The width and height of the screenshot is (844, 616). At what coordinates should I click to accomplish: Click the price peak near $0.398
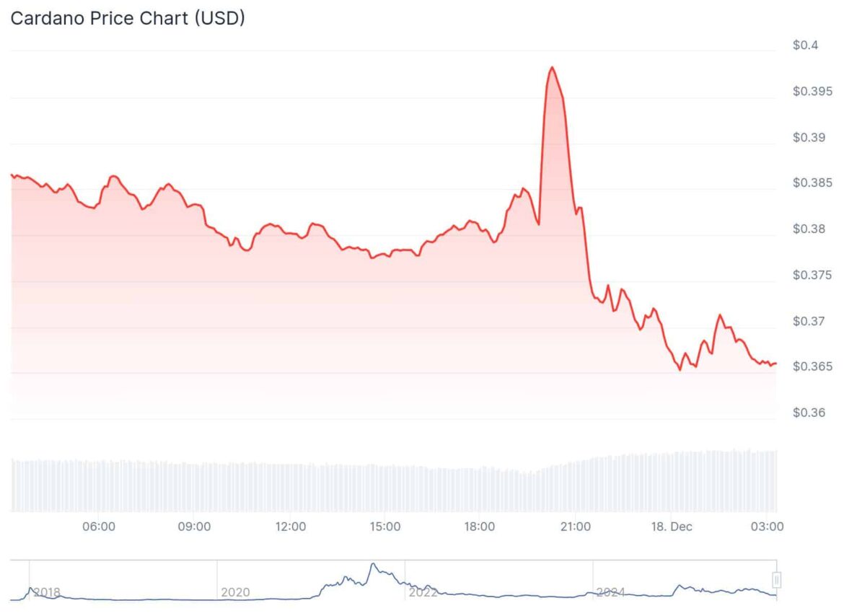pos(552,68)
